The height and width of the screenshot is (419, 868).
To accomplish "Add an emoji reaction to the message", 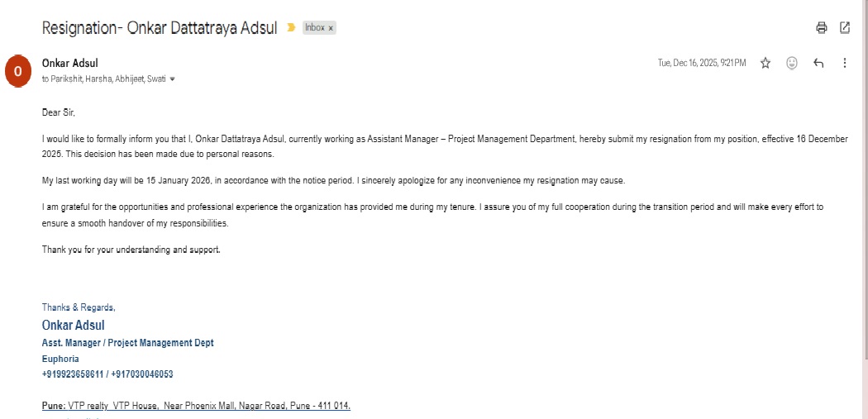I will [792, 63].
